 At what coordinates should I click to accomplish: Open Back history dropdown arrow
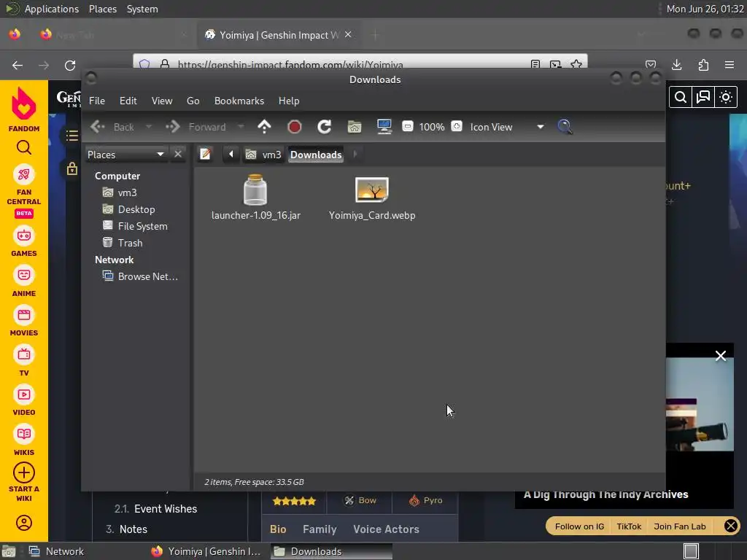tap(149, 127)
